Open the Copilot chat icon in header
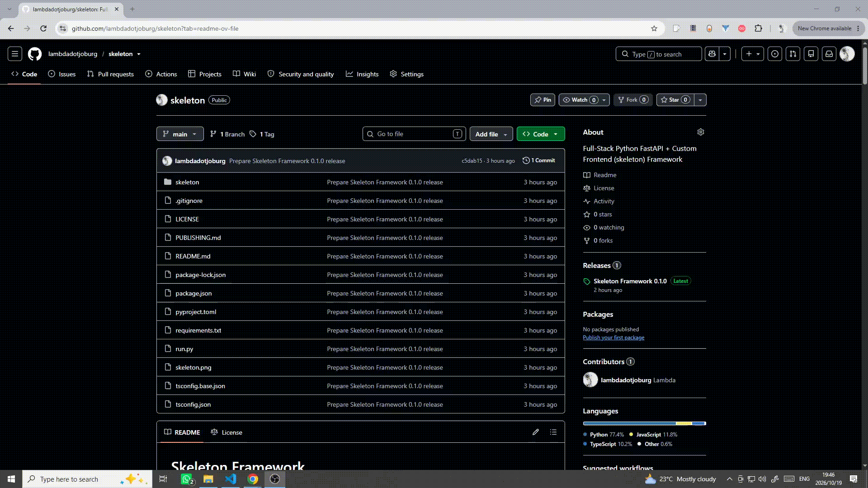 [x=712, y=54]
